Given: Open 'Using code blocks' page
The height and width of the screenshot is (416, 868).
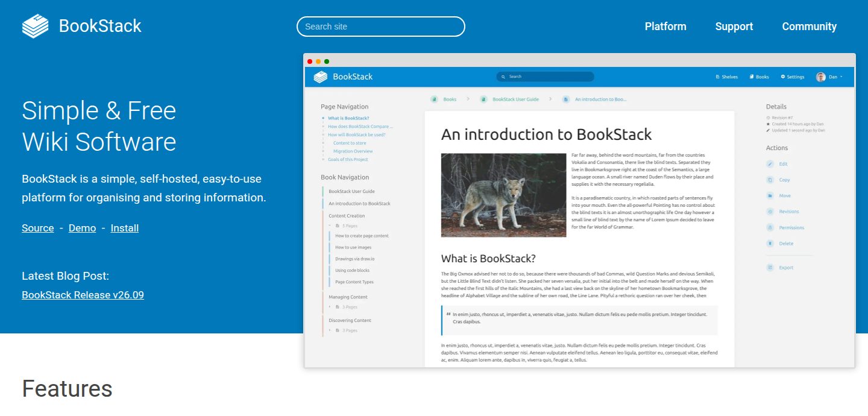Looking at the screenshot, I should pos(352,271).
